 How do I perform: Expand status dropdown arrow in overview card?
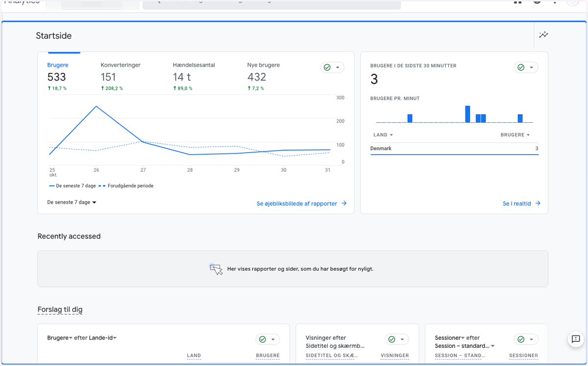338,68
